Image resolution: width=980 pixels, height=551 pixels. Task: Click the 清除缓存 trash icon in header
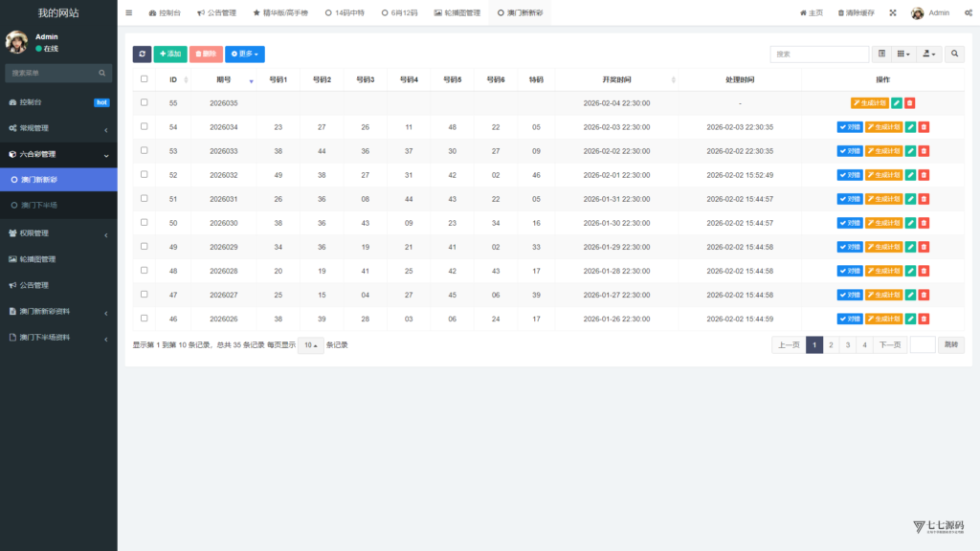click(841, 13)
